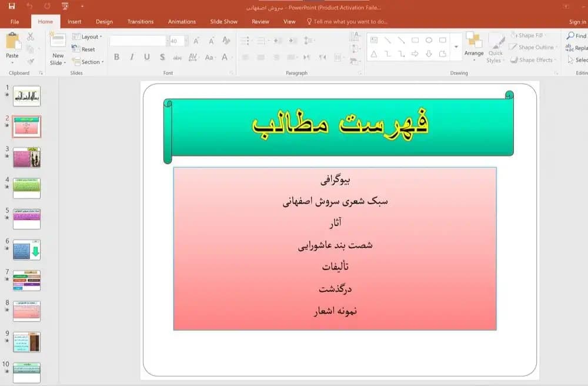The width and height of the screenshot is (588, 386).
Task: Toggle Underline formatting
Action: (146, 57)
